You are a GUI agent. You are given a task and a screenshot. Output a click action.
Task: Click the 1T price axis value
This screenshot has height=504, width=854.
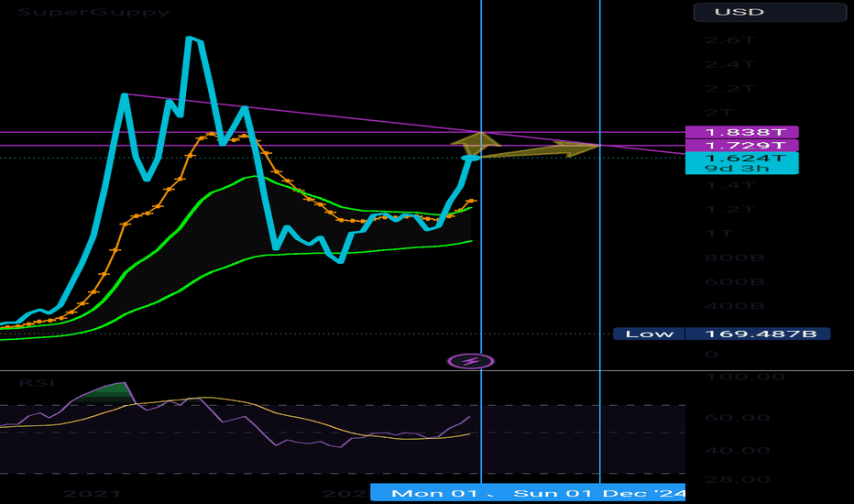(719, 234)
